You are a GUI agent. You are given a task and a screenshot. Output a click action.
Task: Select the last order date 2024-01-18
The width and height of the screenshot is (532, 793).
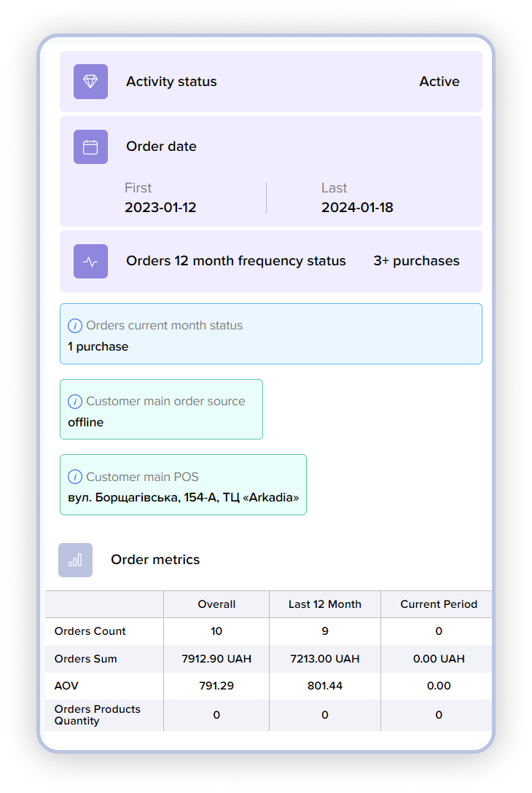click(357, 208)
